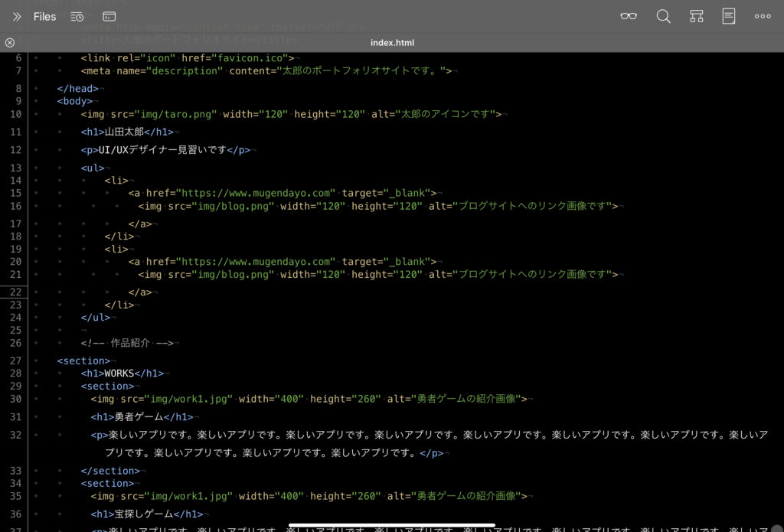Click the 作品紹介 comment line

click(x=130, y=343)
